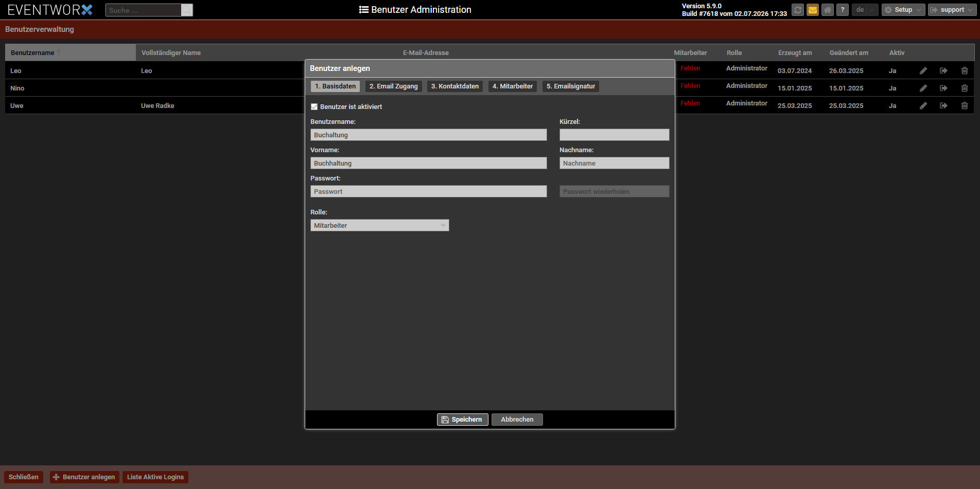The height and width of the screenshot is (489, 980).
Task: Click the EVENTWORX logo
Action: 50,10
